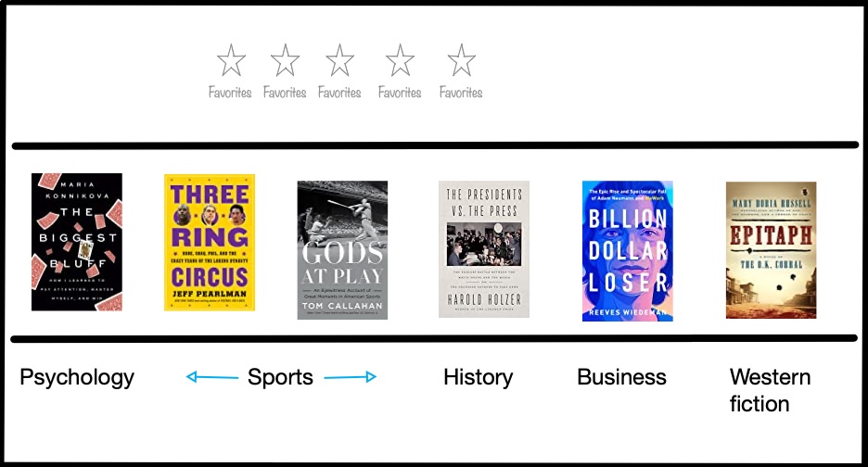This screenshot has width=868, height=467.
Task: Open The Presidents vs. the Press cover
Action: (x=484, y=249)
